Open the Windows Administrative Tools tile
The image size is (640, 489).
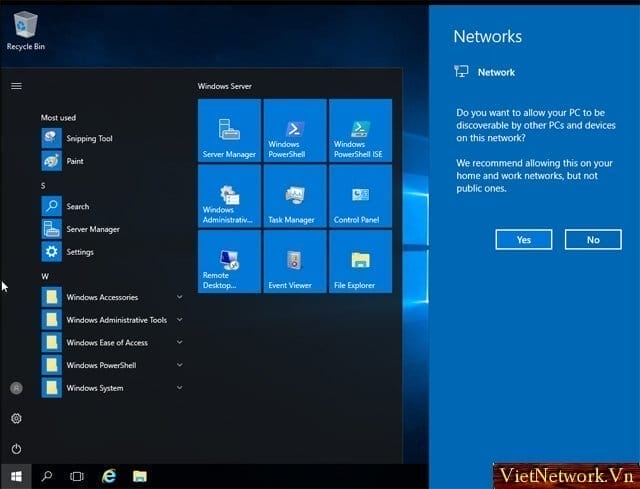[x=229, y=196]
